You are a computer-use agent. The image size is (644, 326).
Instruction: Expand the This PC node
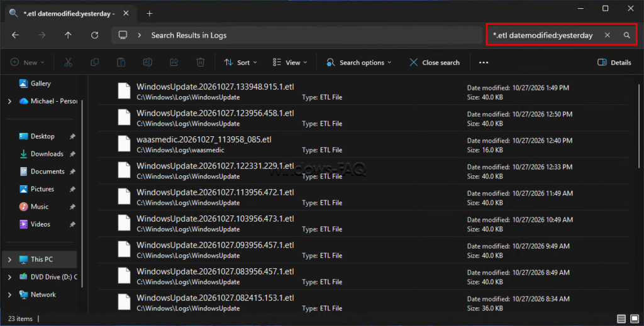click(x=9, y=259)
